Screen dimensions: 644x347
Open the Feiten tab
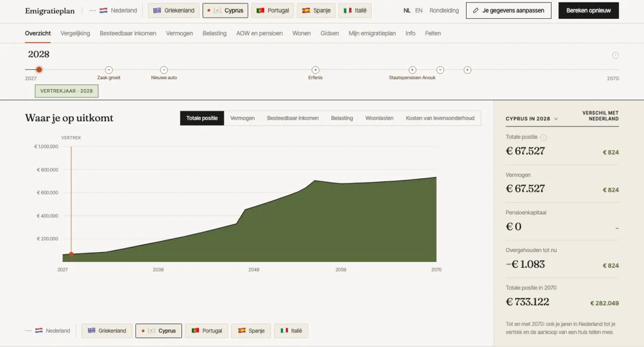[433, 33]
